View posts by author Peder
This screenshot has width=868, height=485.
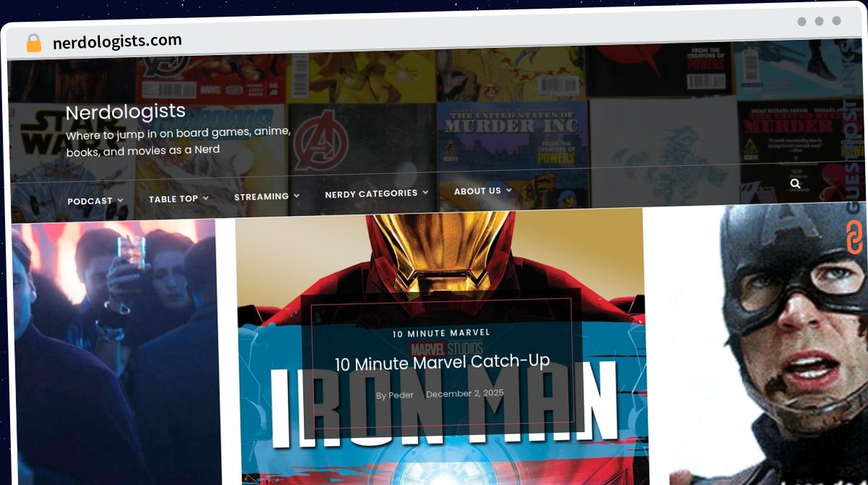coord(401,395)
